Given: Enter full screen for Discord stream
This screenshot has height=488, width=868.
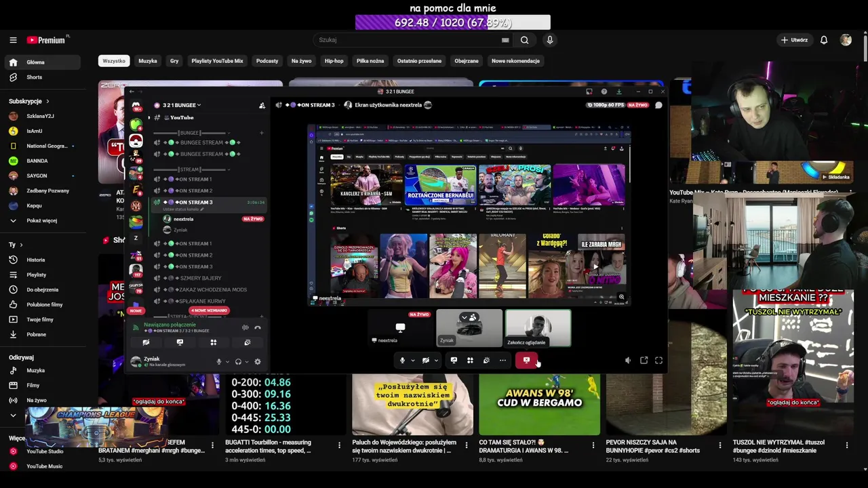Looking at the screenshot, I should [x=659, y=361].
